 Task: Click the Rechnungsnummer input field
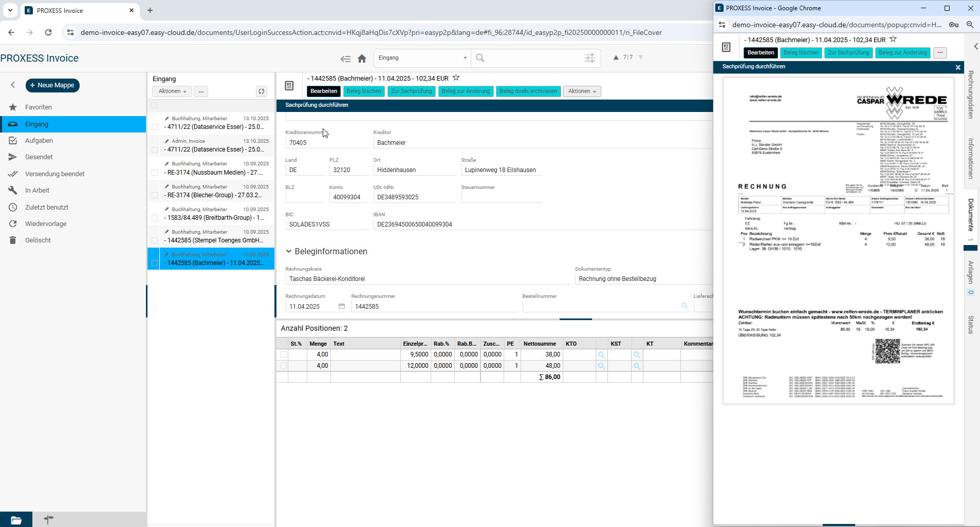point(433,307)
